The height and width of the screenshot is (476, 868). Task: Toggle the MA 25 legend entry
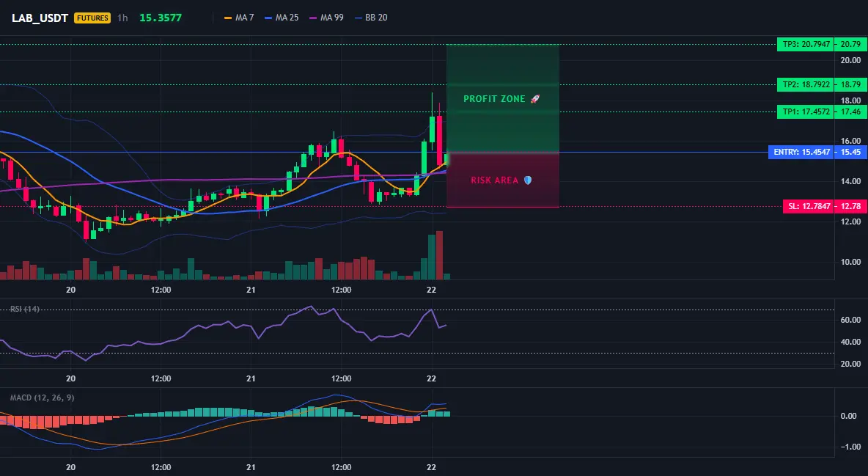click(282, 18)
